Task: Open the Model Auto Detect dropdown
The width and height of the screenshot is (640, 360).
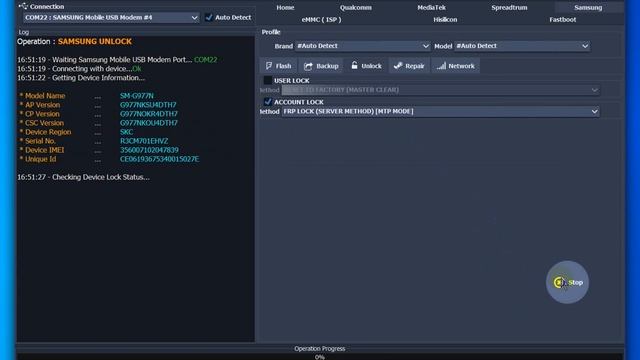Action: [x=522, y=46]
